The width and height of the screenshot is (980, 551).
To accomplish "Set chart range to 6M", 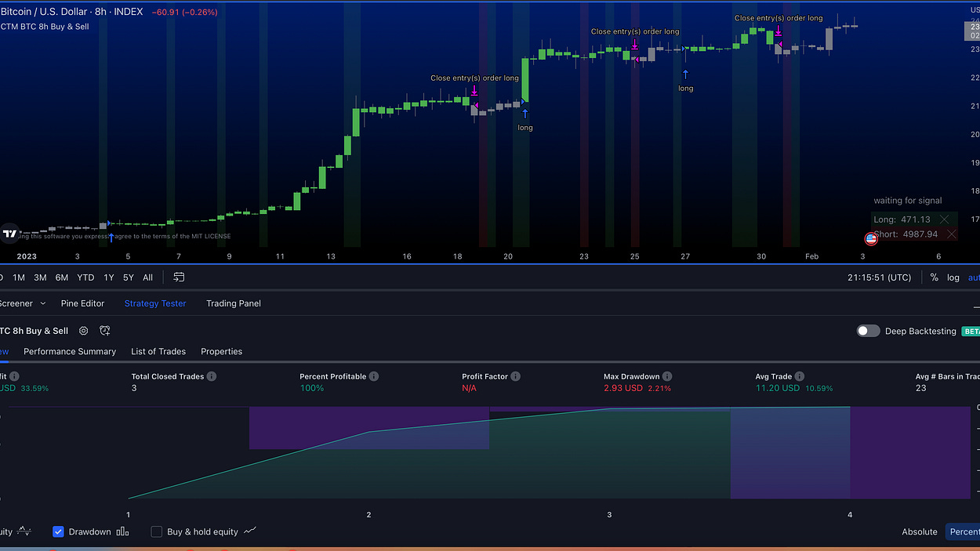I will click(x=62, y=277).
